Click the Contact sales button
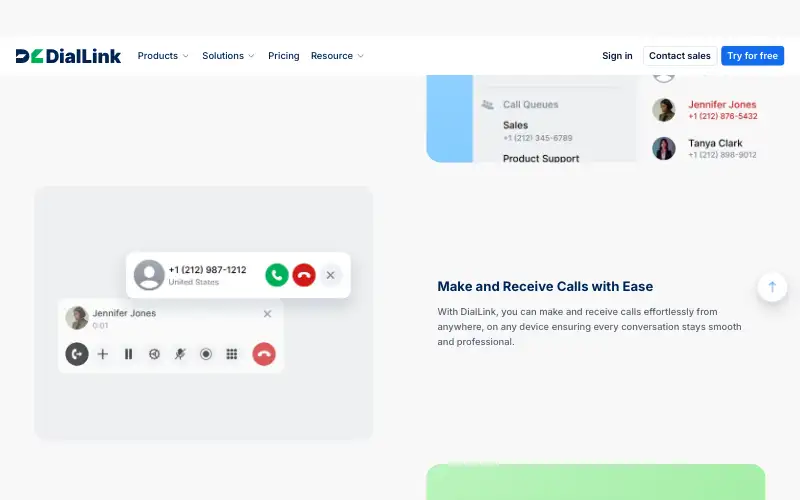800x500 pixels. 680,56
